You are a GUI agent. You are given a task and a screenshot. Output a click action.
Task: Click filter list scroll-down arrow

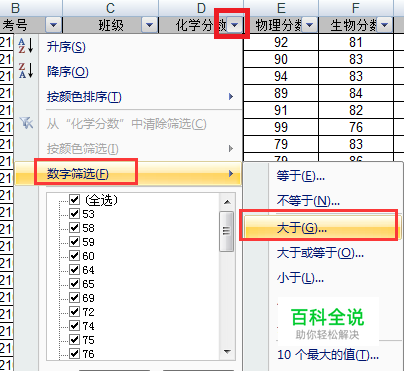coord(227,352)
